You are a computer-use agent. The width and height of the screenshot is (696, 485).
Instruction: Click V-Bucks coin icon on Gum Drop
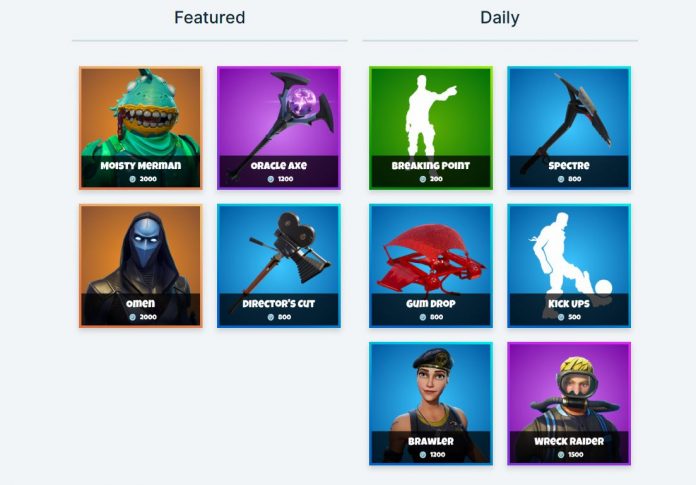click(x=423, y=317)
